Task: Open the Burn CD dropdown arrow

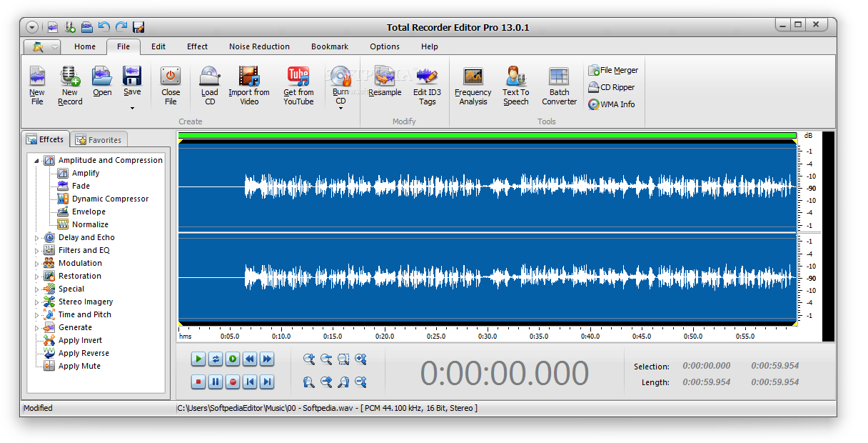Action: click(340, 109)
